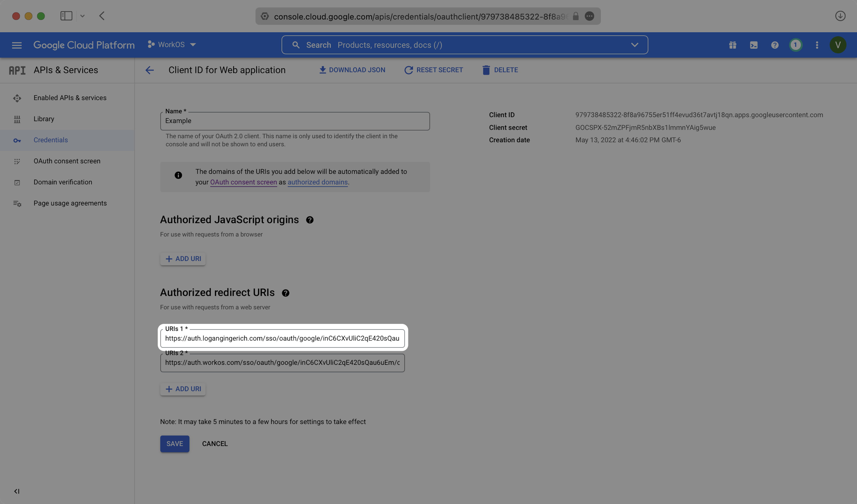Select OAuth consent screen in sidebar
Image resolution: width=857 pixels, height=504 pixels.
coord(67,161)
